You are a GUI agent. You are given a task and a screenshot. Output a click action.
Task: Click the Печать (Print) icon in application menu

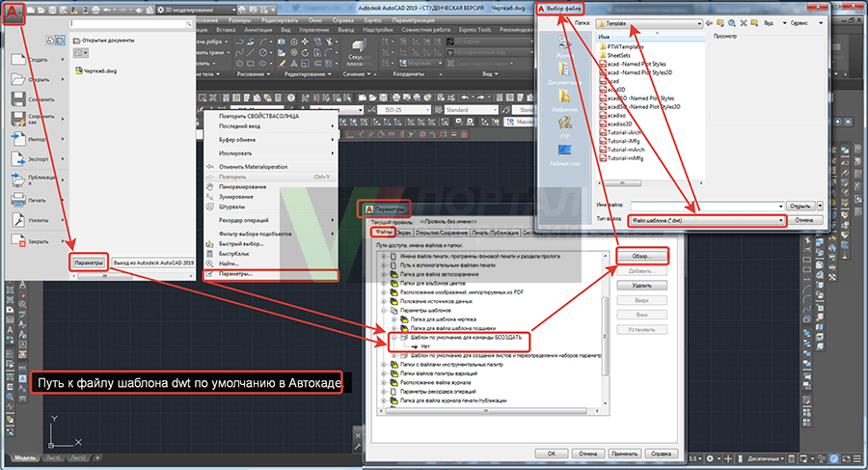pos(20,199)
